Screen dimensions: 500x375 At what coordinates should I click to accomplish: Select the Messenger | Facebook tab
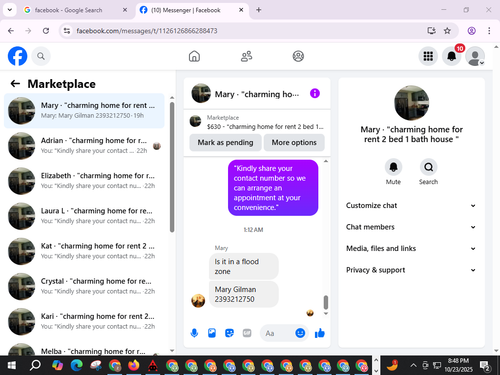coord(192,10)
